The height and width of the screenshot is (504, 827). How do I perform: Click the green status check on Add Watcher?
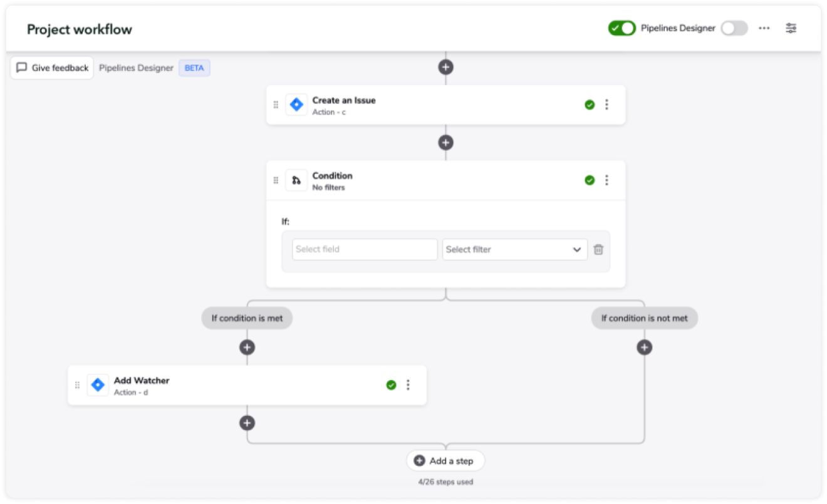(390, 384)
